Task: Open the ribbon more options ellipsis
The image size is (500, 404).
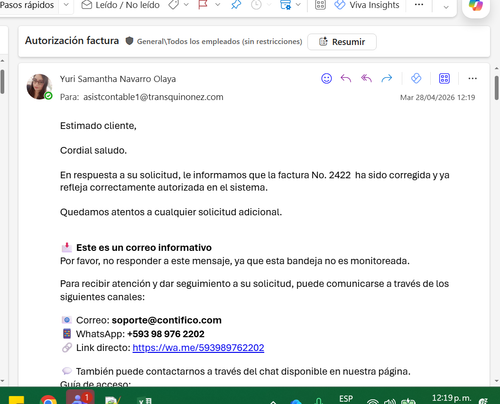Action: pos(419,5)
